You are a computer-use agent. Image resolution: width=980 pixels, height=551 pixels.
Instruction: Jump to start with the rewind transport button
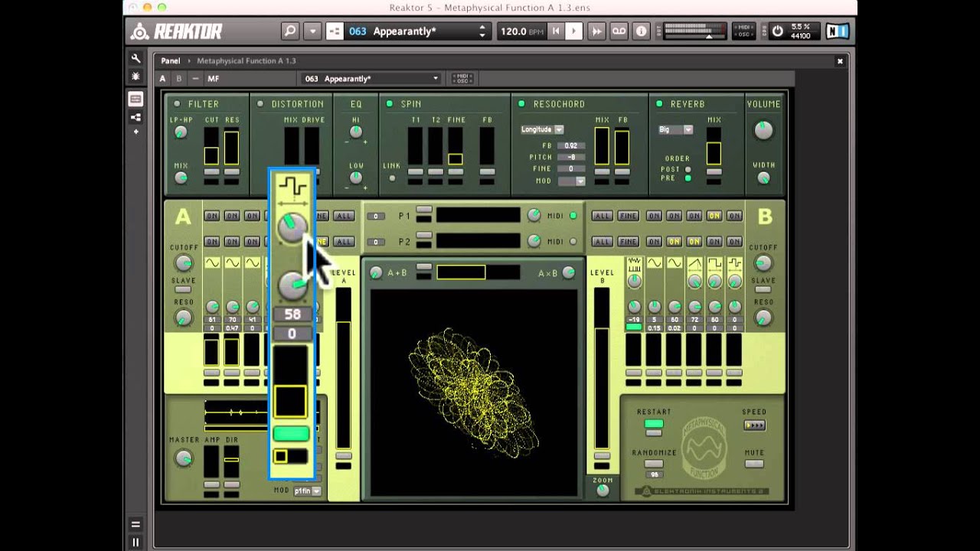click(556, 31)
